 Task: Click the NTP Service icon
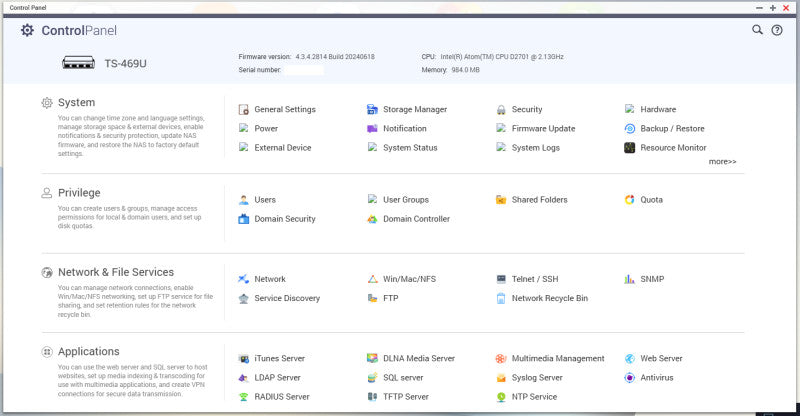501,397
